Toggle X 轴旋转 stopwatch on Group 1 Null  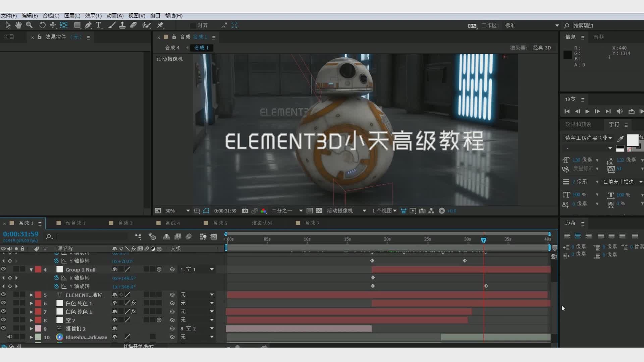coord(56,278)
